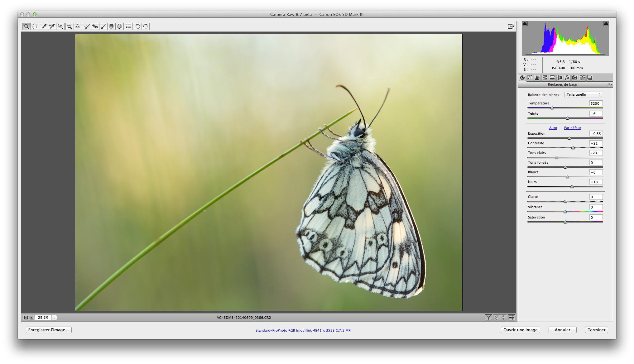Switch to the Lens Corrections tab

(560, 78)
